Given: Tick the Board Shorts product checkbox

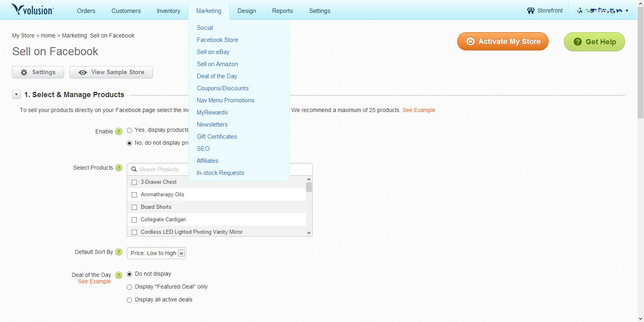Looking at the screenshot, I should click(x=134, y=207).
